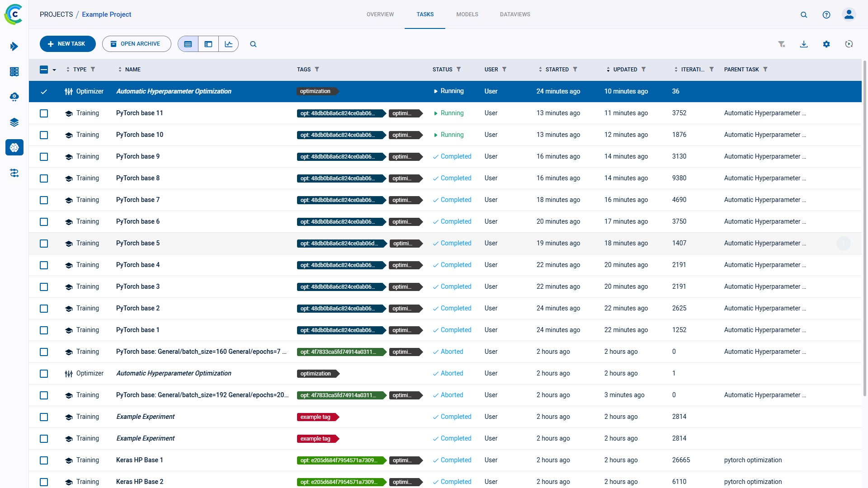The height and width of the screenshot is (488, 868).
Task: Switch to the comparison chart view icon
Action: pos(229,44)
